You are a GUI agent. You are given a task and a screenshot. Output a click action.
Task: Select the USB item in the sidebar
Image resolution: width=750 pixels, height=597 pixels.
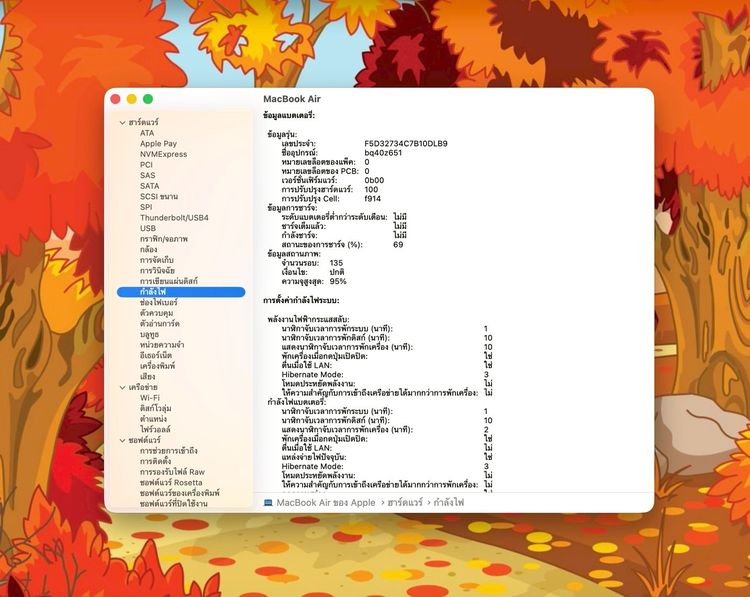click(148, 228)
